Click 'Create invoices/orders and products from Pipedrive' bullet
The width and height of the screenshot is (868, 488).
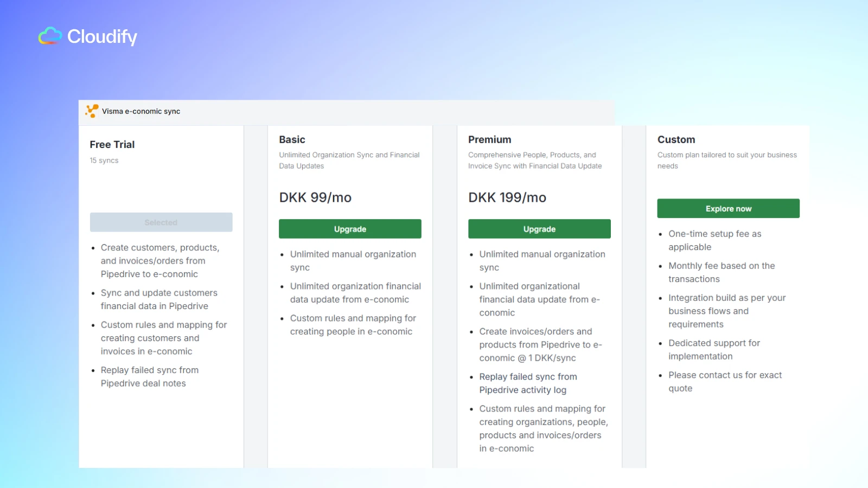541,344
